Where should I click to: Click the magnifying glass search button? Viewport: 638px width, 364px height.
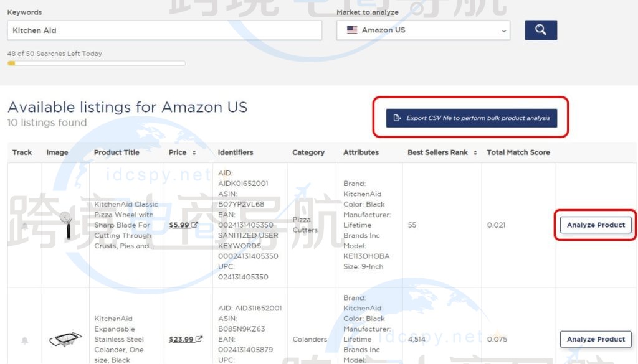click(540, 30)
